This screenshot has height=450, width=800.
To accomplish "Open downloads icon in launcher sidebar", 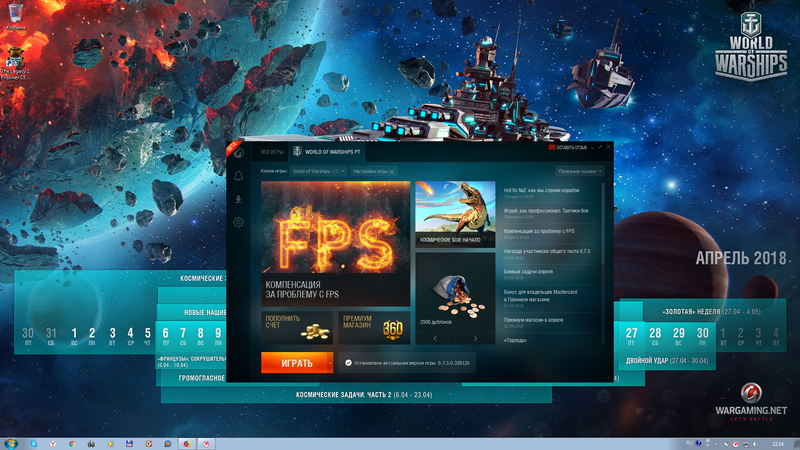I will pyautogui.click(x=238, y=199).
